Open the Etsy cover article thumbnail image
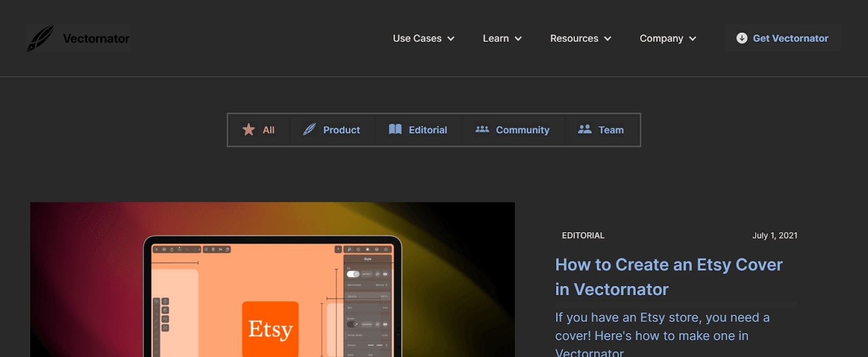The height and width of the screenshot is (357, 868). tap(272, 279)
